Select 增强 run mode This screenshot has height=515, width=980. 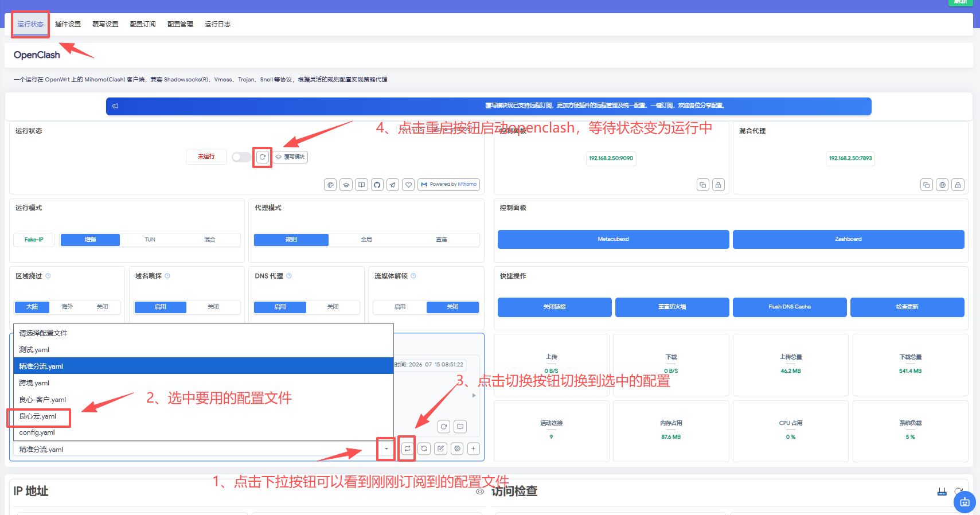click(90, 240)
